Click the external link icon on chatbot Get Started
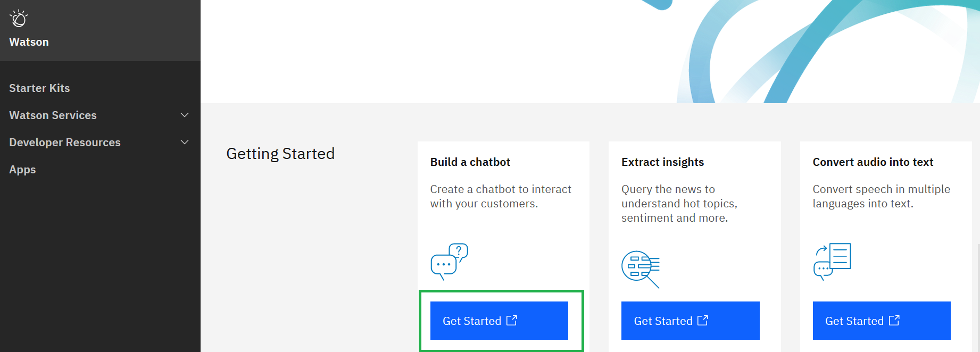Screen dimensions: 980x352 pos(512,320)
